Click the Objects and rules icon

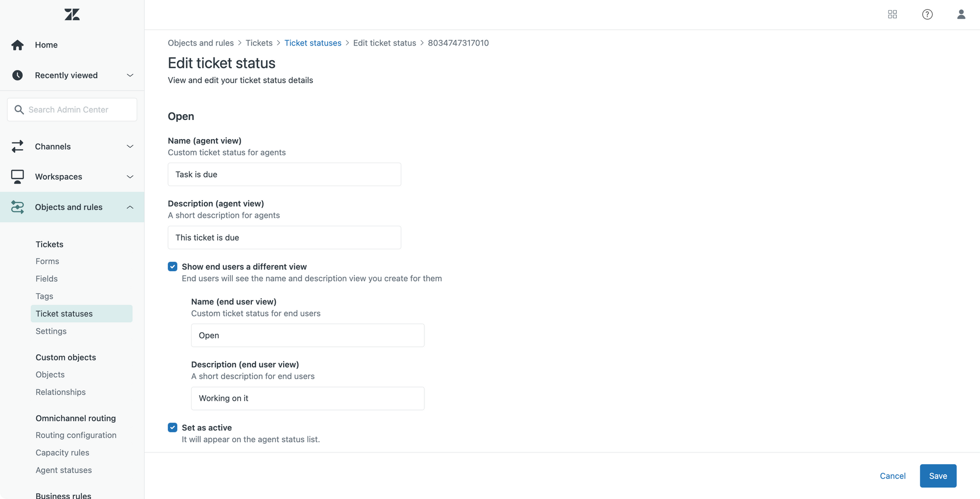(x=18, y=207)
